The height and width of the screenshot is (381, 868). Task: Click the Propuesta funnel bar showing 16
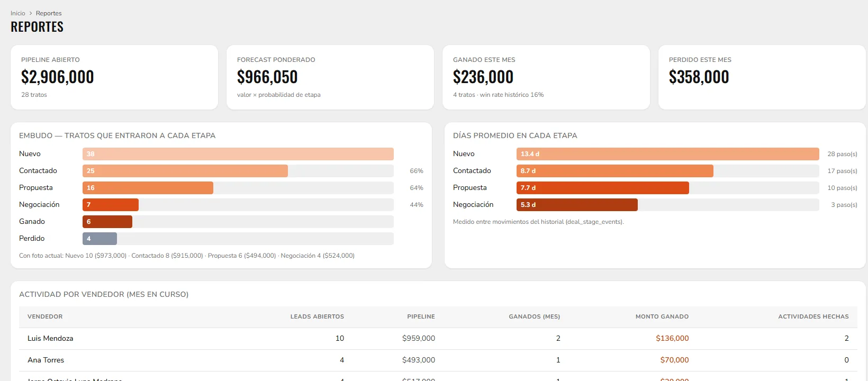click(x=148, y=188)
